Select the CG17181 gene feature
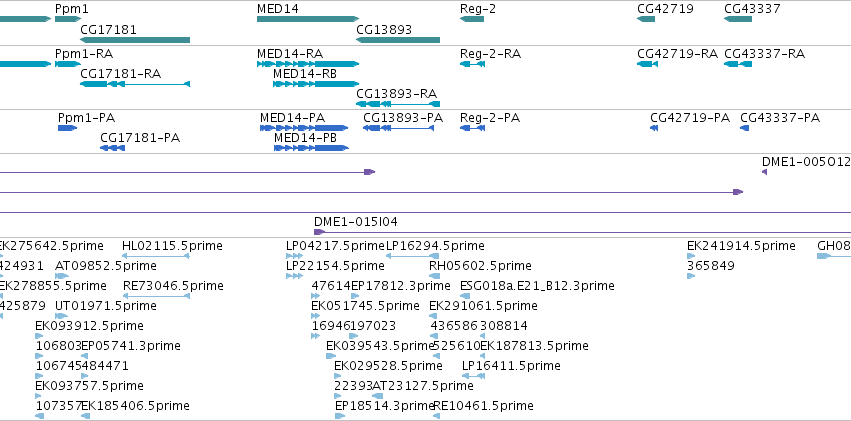This screenshot has width=851, height=421. pyautogui.click(x=135, y=40)
